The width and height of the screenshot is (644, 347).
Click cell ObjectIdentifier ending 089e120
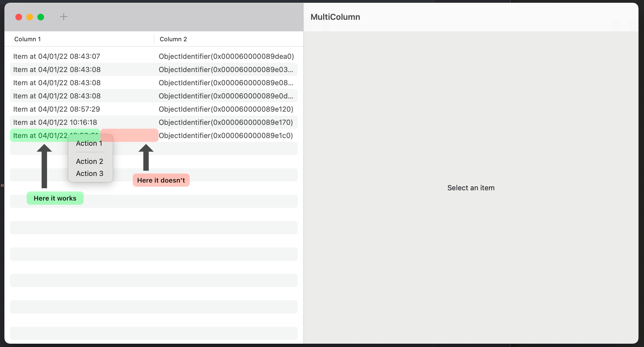226,109
